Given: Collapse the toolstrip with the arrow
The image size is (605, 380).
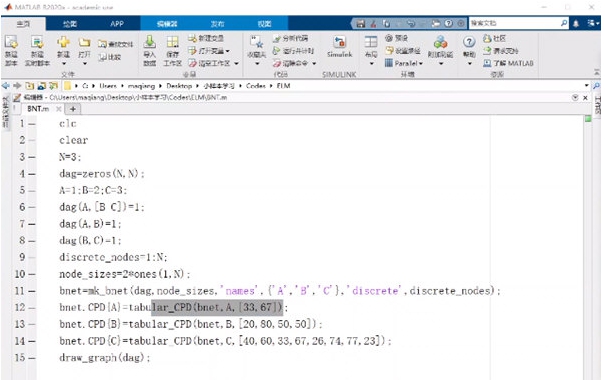Looking at the screenshot, I should 597,73.
